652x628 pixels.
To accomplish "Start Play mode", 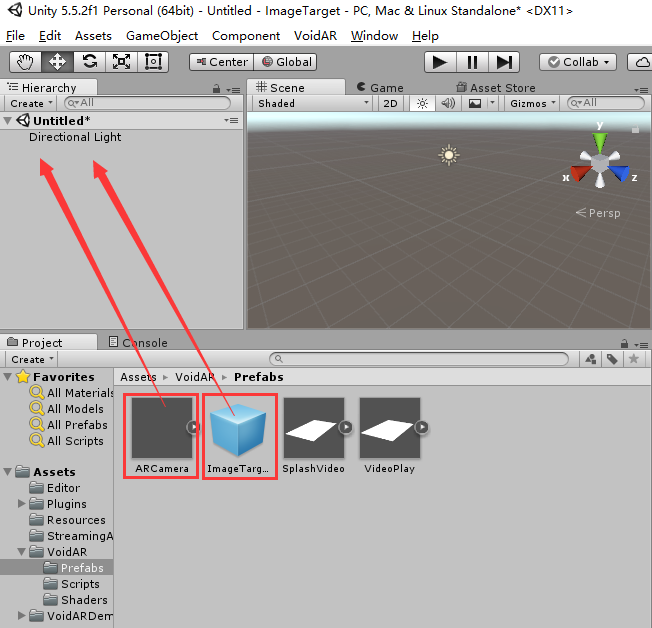I will 440,62.
